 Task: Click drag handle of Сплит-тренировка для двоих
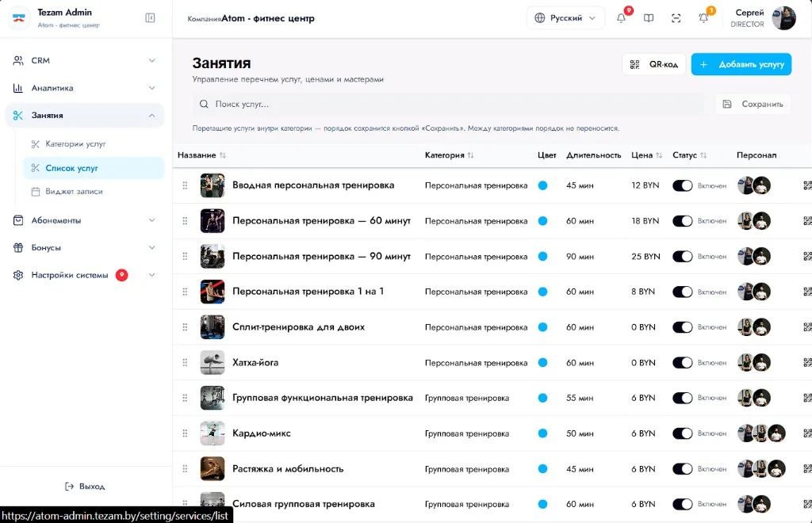coord(185,327)
